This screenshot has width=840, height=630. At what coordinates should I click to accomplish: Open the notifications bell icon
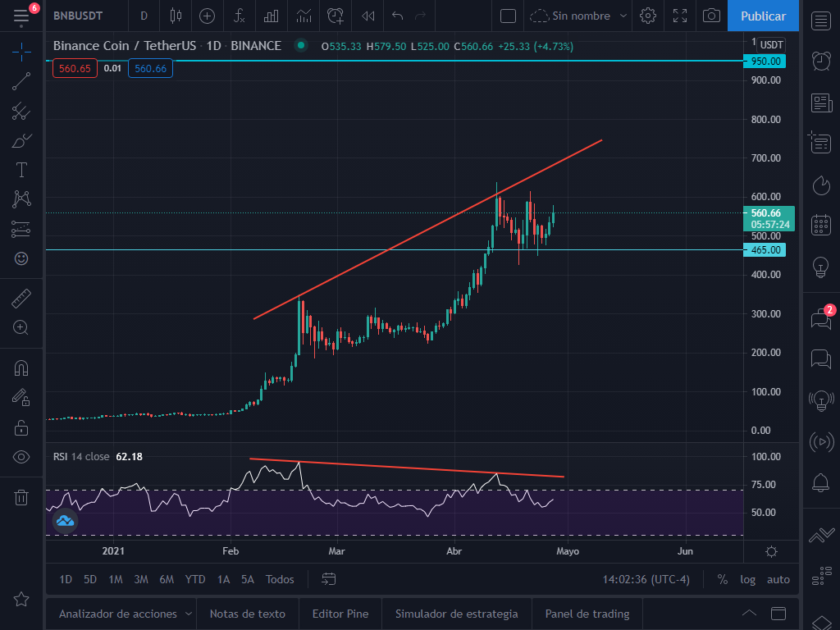820,482
